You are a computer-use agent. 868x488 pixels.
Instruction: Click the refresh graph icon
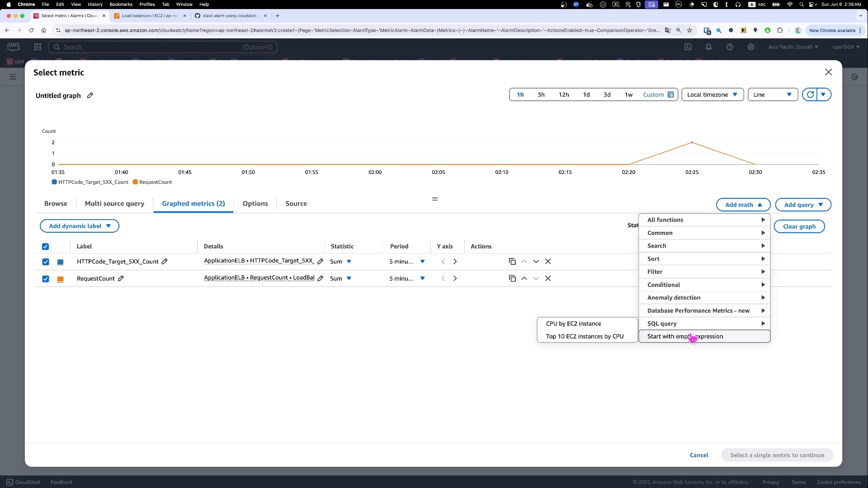(810, 95)
